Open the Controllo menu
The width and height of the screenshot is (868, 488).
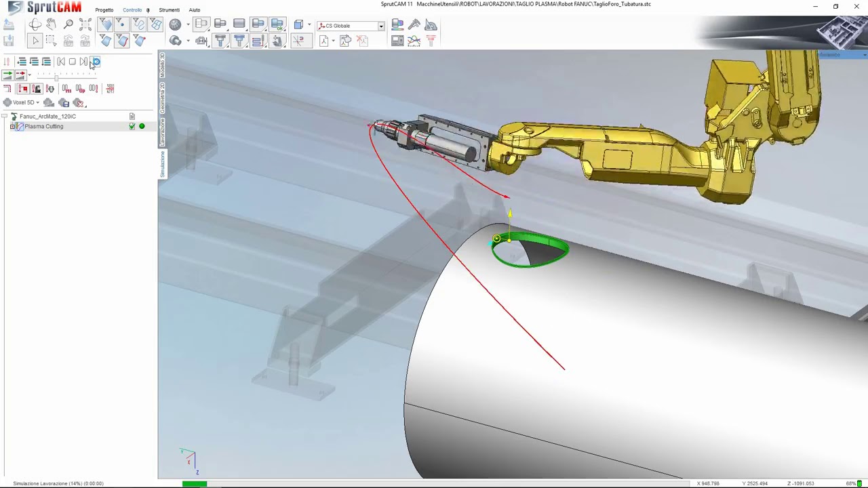[x=132, y=10]
